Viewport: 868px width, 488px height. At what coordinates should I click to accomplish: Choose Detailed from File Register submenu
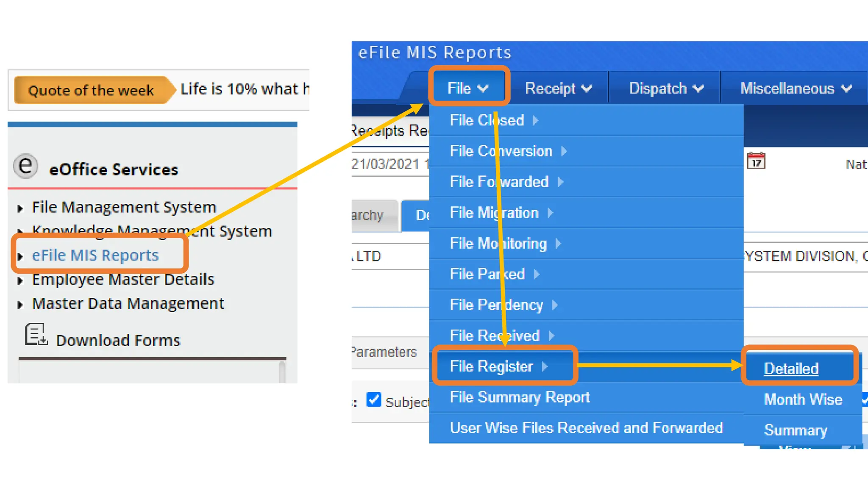(x=791, y=369)
